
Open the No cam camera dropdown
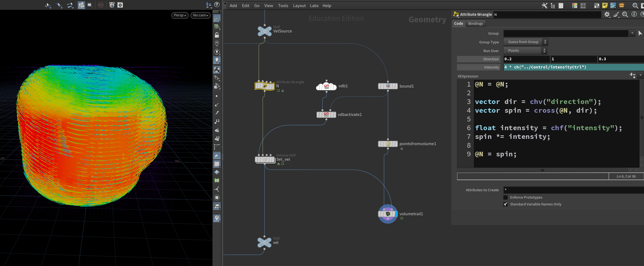click(x=200, y=15)
